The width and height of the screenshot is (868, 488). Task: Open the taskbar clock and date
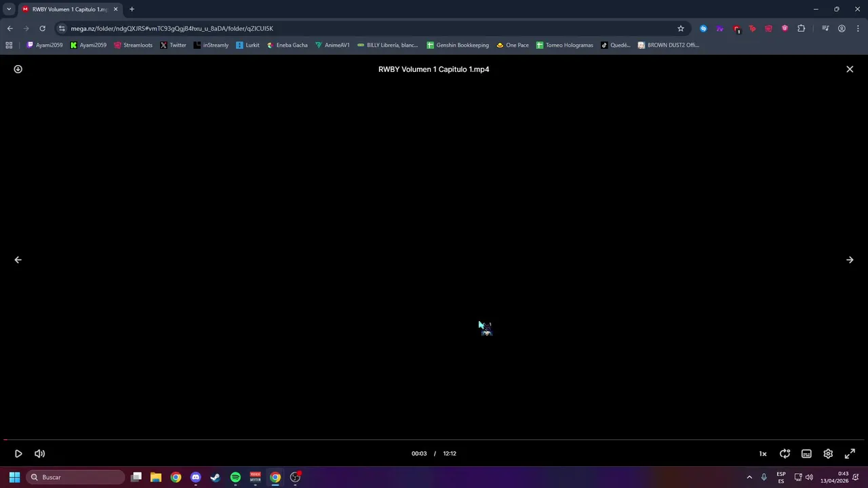click(834, 477)
